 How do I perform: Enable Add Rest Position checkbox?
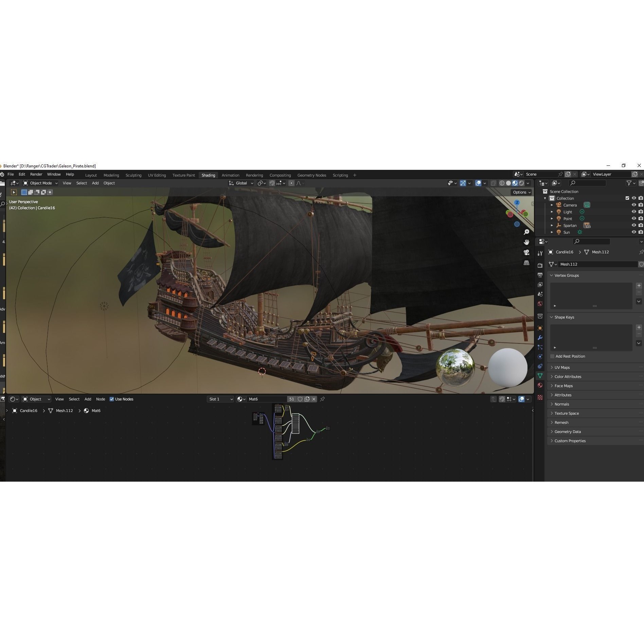pyautogui.click(x=552, y=356)
